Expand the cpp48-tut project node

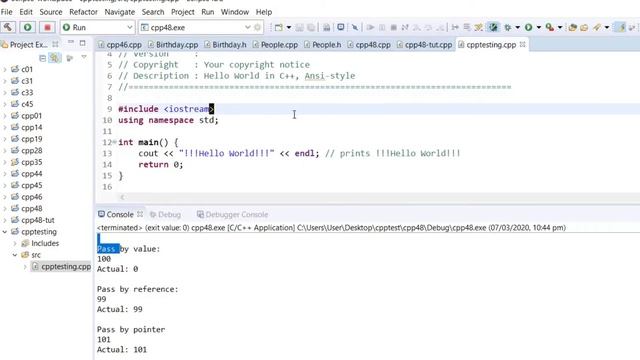[x=5, y=220]
